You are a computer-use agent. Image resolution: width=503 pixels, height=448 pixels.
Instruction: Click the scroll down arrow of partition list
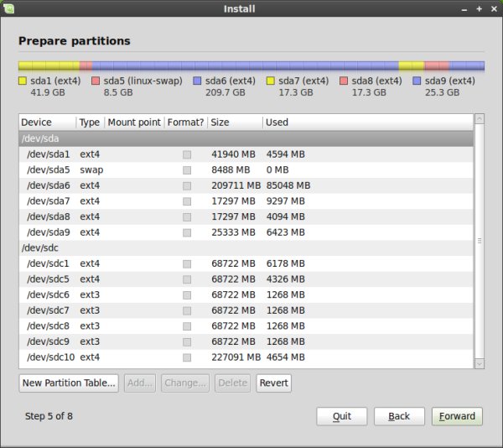480,362
